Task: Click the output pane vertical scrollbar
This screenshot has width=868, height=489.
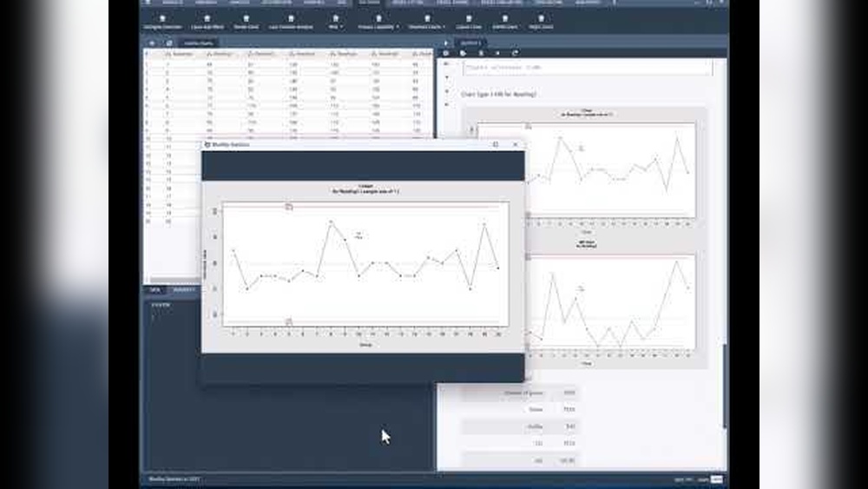Action: point(724,386)
